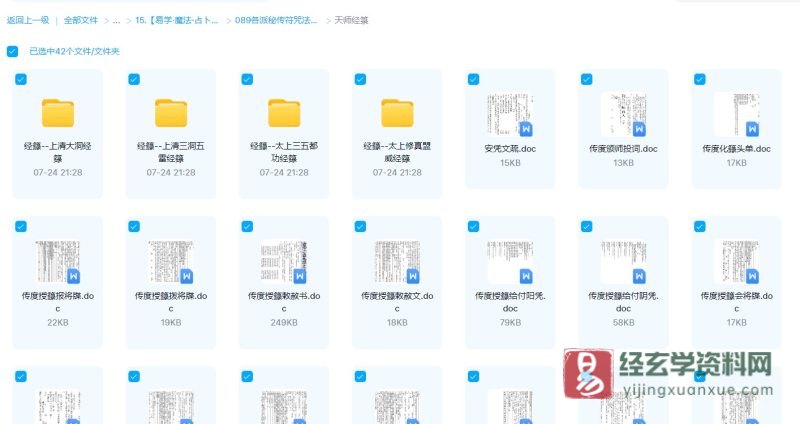Uncheck the 传度授箓给付阳凭.doc checkbox

coord(473,227)
